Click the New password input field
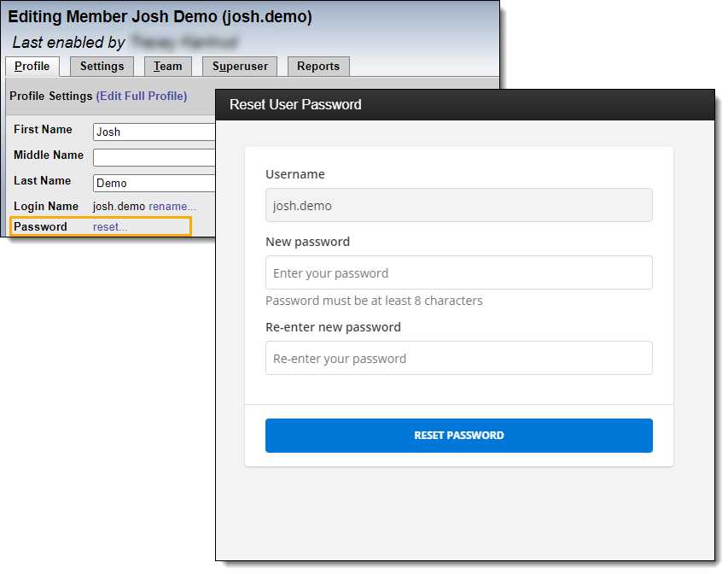728x574 pixels. click(x=458, y=272)
